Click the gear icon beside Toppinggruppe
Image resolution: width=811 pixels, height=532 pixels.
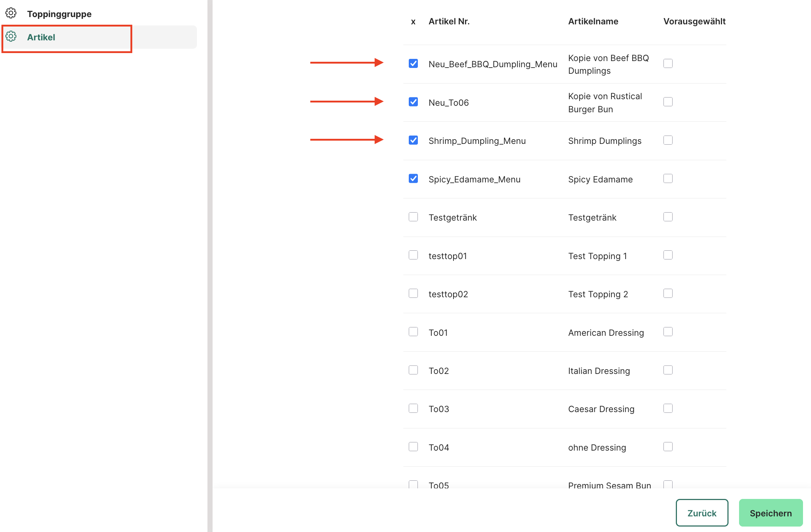click(11, 13)
